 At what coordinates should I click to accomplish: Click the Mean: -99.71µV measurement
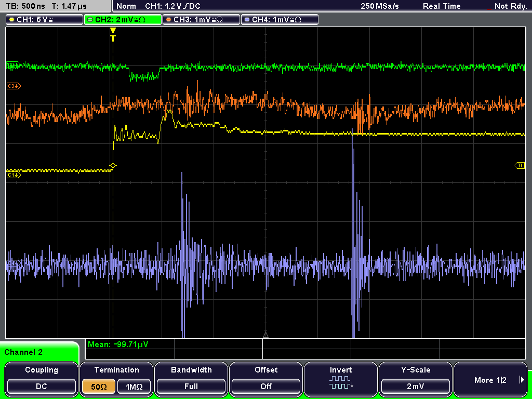[x=118, y=344]
